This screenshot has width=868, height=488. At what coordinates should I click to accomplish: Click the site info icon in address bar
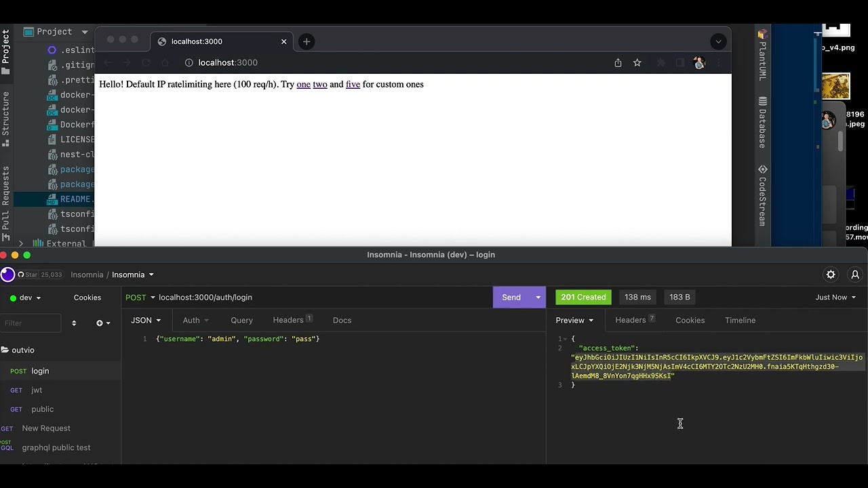(x=189, y=62)
